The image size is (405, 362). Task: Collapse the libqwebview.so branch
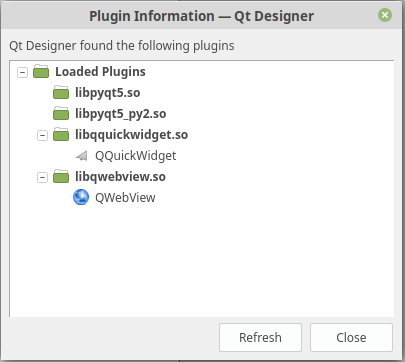click(x=42, y=177)
